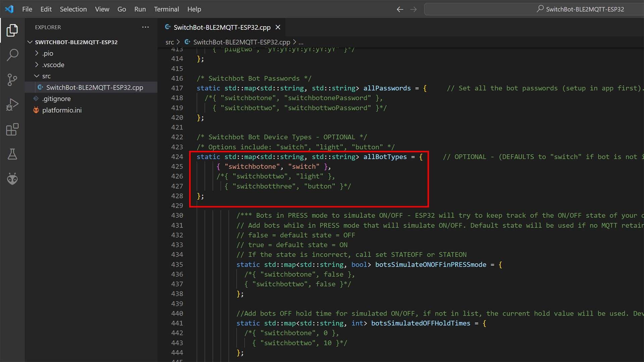Open the File menu
The height and width of the screenshot is (362, 644).
(x=27, y=9)
